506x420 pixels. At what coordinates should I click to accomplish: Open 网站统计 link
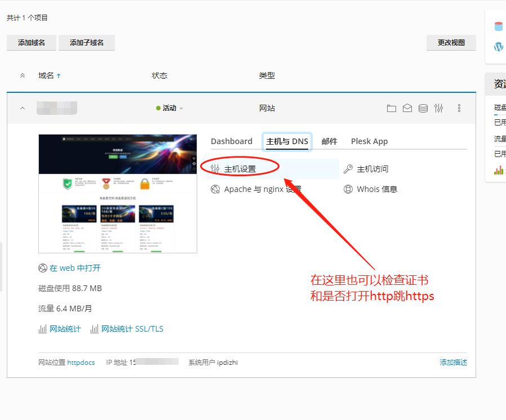[x=65, y=329]
